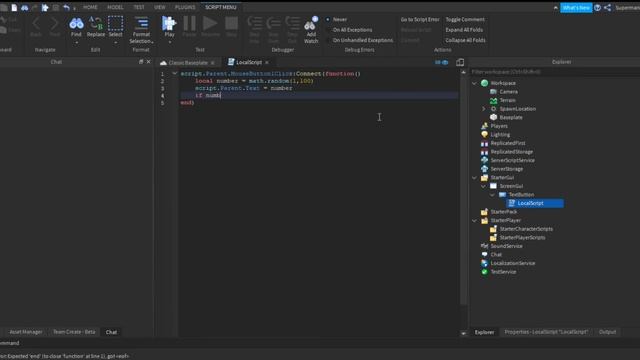This screenshot has width=640, height=360.
Task: Open the Find dropdown arrow
Action: point(76,42)
